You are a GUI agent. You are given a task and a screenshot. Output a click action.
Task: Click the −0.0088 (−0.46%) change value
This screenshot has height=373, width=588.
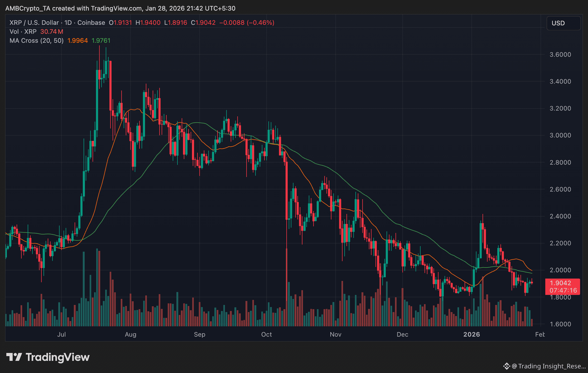[247, 23]
